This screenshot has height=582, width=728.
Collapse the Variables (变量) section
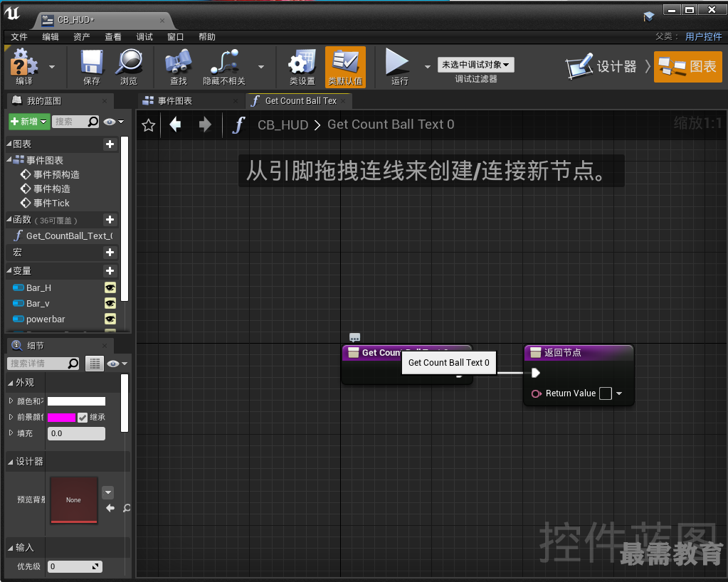click(9, 270)
